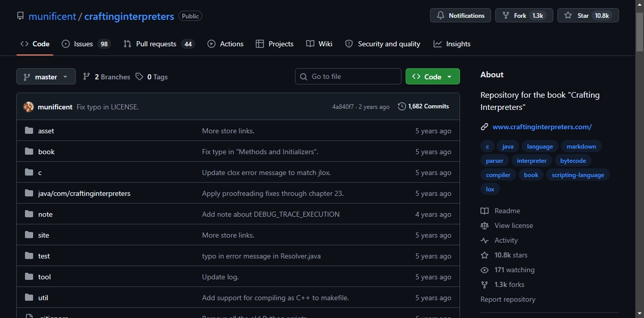
Task: Open 'Apply proofreading fixes through chapter 23.'
Action: tap(273, 193)
